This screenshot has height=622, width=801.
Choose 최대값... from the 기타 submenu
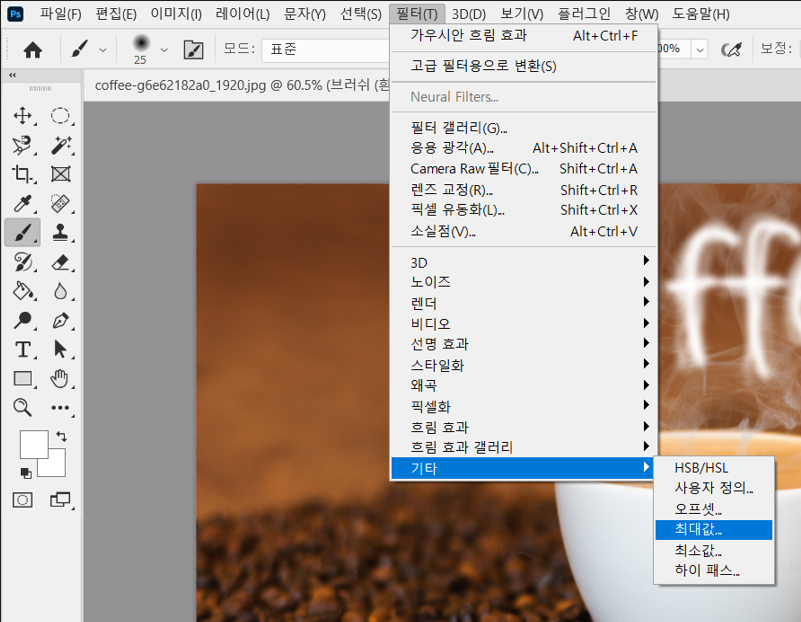tap(714, 530)
